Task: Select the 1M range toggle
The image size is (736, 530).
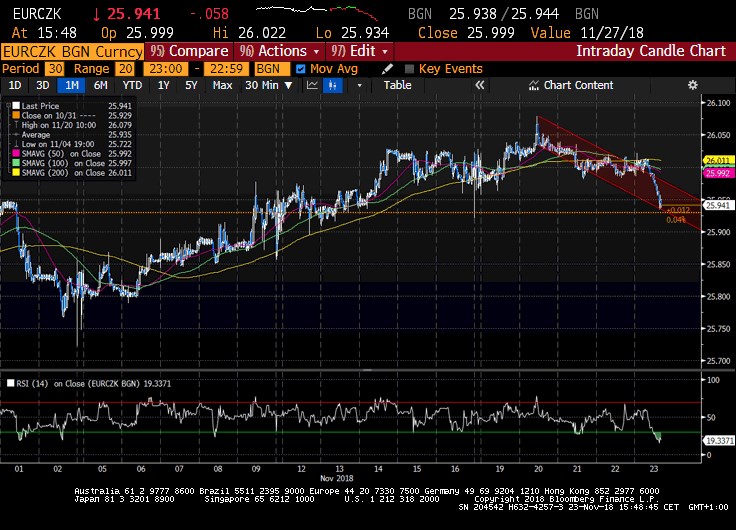Action: coord(72,85)
